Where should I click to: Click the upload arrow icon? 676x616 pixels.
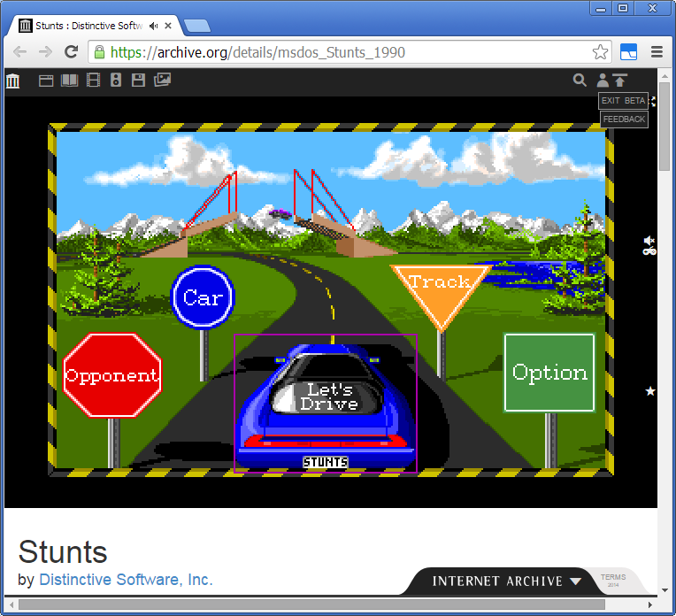coord(619,81)
